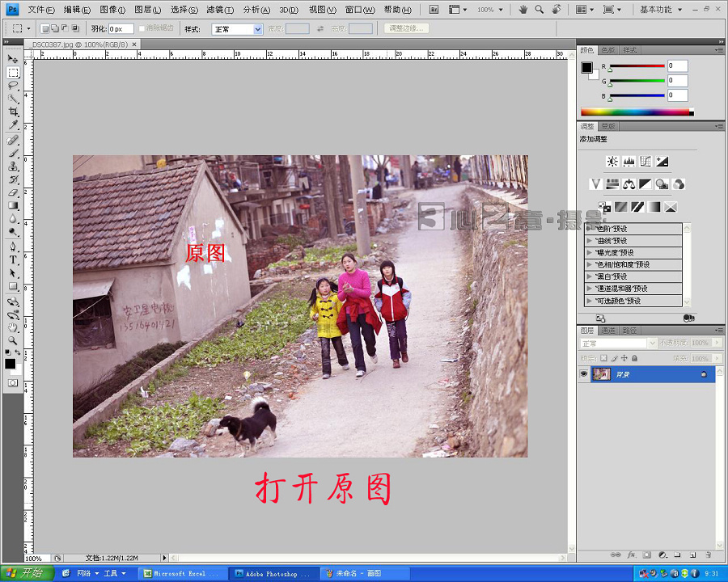
Task: Pick the horizontal Type tool
Action: (x=13, y=259)
